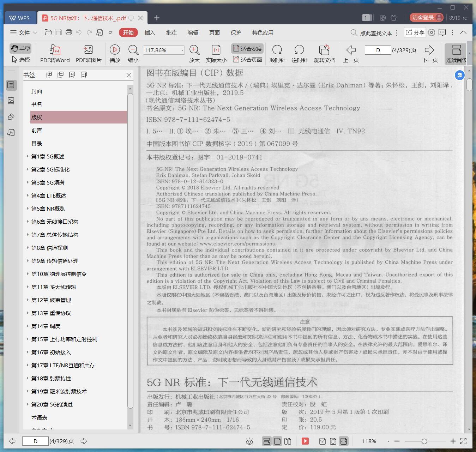Expand 第4章 LTE概述 bookmark
The height and width of the screenshot is (452, 476).
pyautogui.click(x=28, y=195)
